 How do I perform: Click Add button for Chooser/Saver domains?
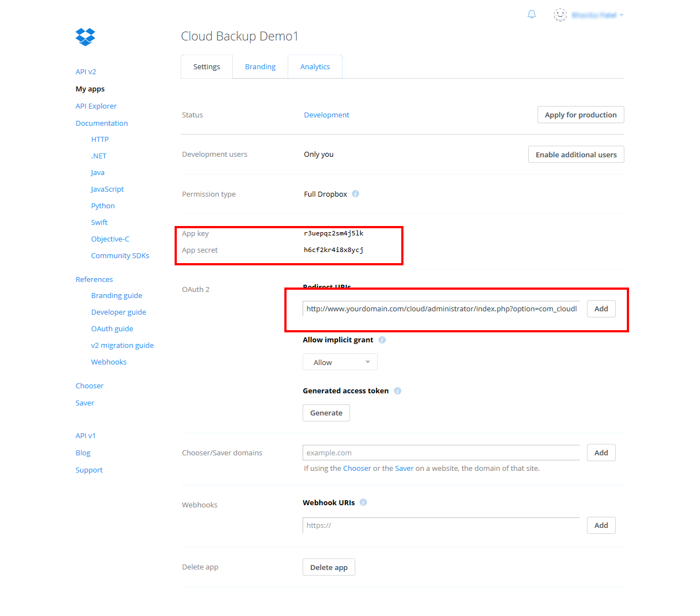pyautogui.click(x=601, y=453)
